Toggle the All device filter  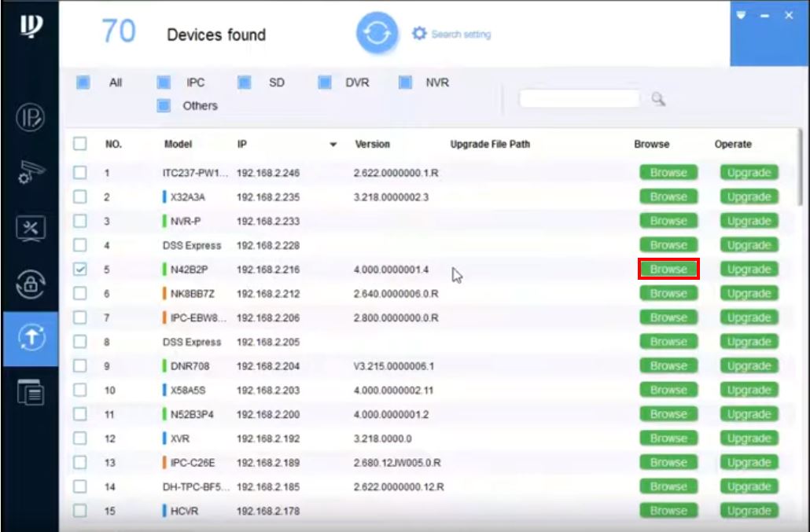(x=83, y=83)
